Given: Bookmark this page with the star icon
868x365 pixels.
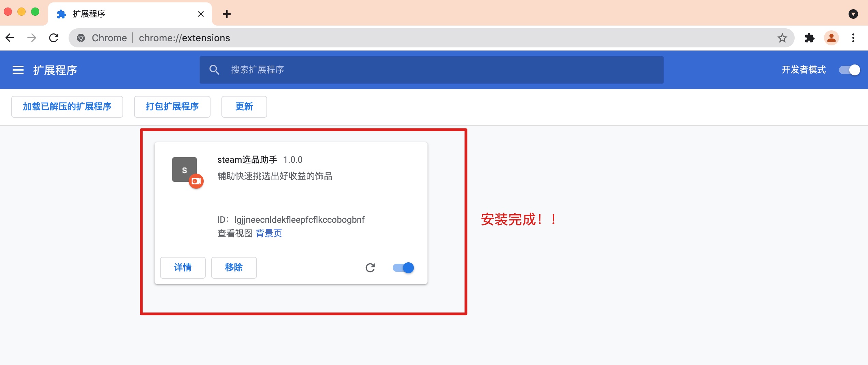Looking at the screenshot, I should (782, 38).
